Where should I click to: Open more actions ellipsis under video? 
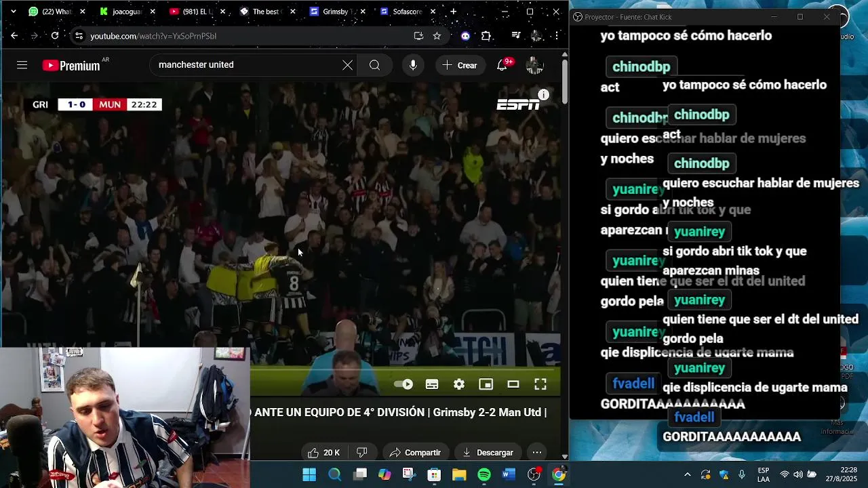[537, 452]
